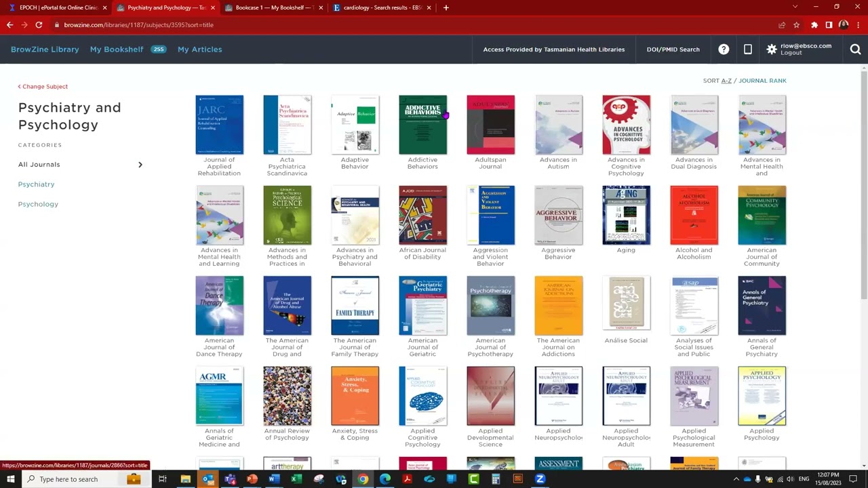Image resolution: width=868 pixels, height=488 pixels.
Task: Click the mobile device icon in the header
Action: click(747, 49)
